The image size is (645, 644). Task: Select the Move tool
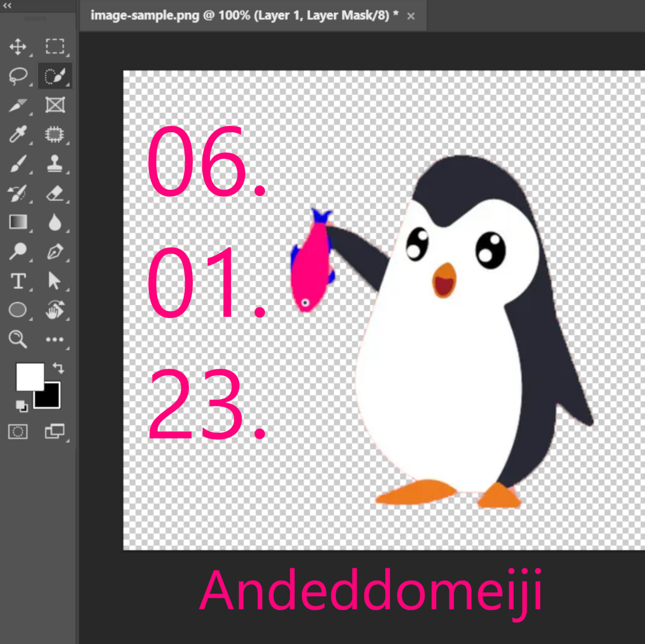18,47
